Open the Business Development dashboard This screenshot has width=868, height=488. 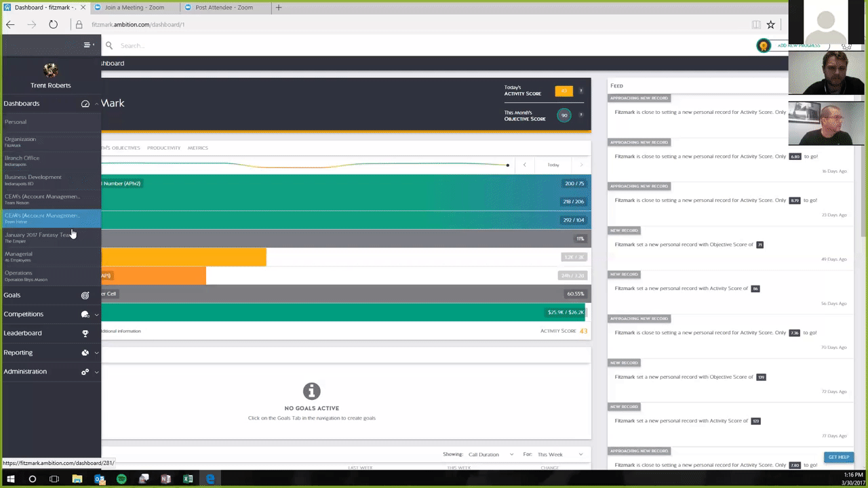(x=50, y=180)
